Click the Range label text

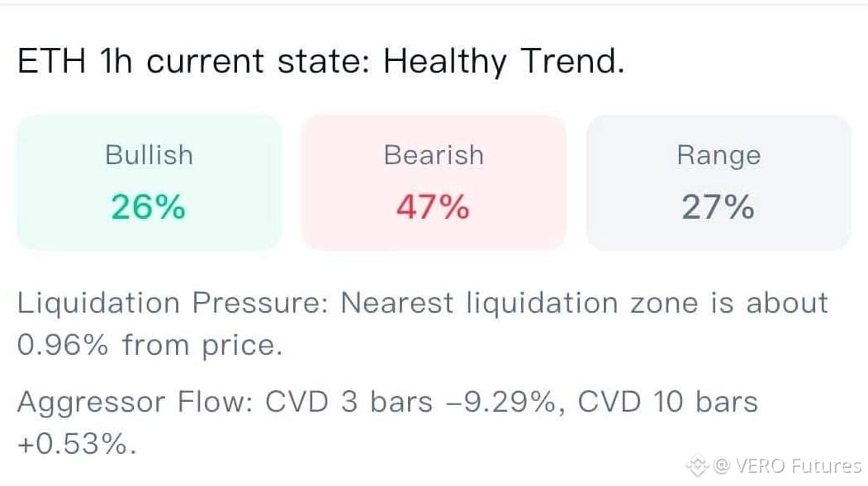click(719, 156)
